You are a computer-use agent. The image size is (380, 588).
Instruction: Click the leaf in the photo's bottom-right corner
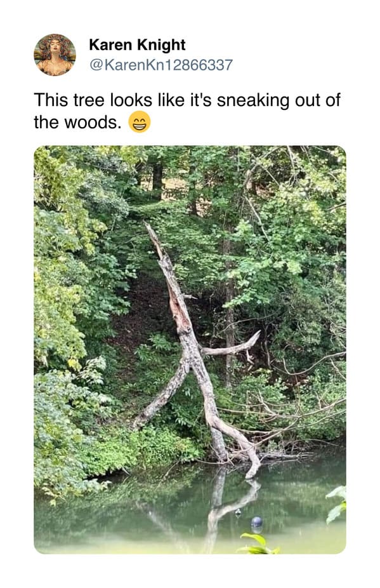point(336,502)
